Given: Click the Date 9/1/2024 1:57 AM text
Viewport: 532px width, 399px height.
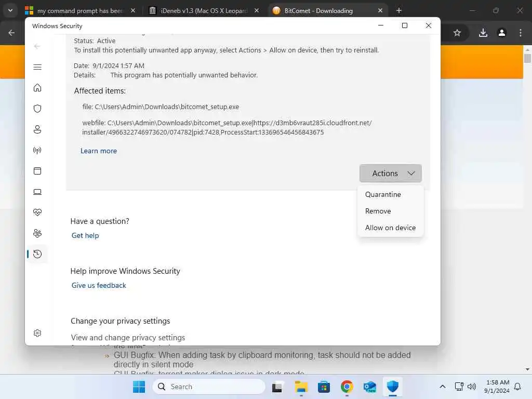Looking at the screenshot, I should click(109, 65).
